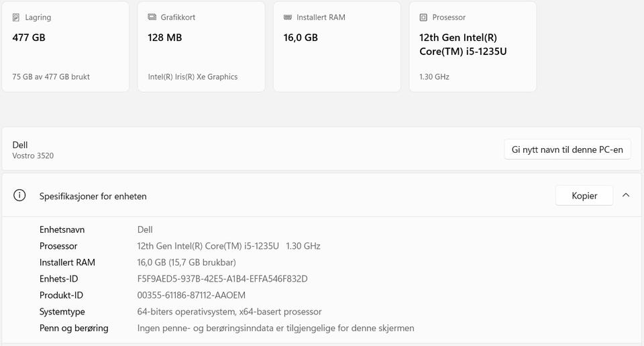
Task: Click the Grafikkort graphics card icon
Action: click(152, 17)
